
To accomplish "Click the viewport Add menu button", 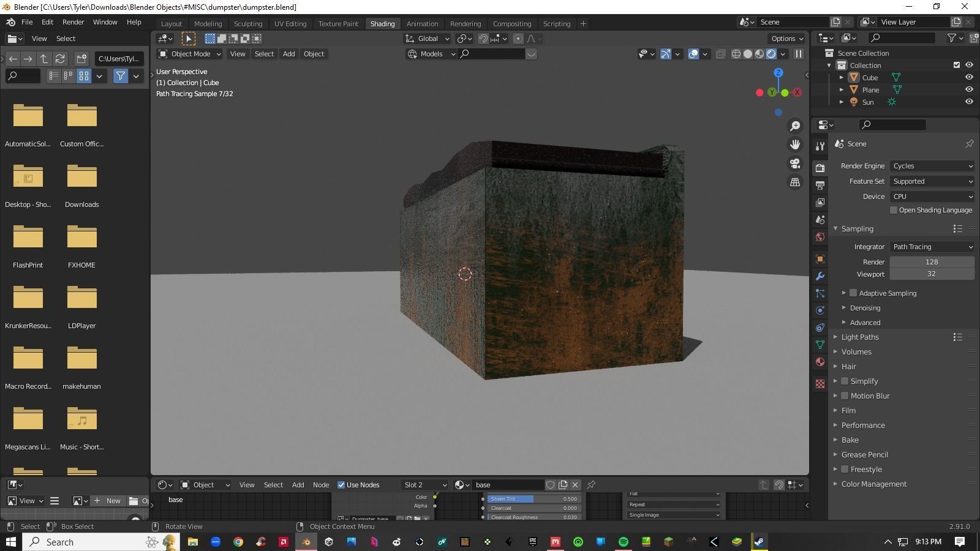I will pos(288,54).
